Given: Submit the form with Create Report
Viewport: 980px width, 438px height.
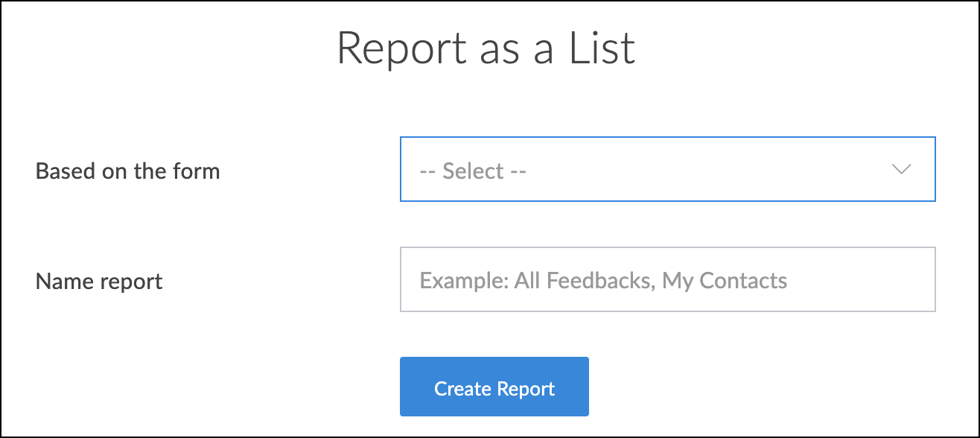Looking at the screenshot, I should click(494, 387).
